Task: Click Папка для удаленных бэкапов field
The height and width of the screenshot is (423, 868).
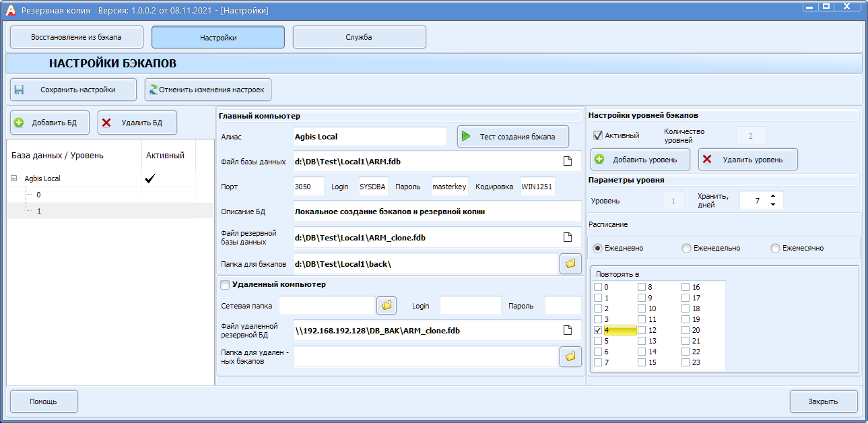Action: tap(426, 356)
